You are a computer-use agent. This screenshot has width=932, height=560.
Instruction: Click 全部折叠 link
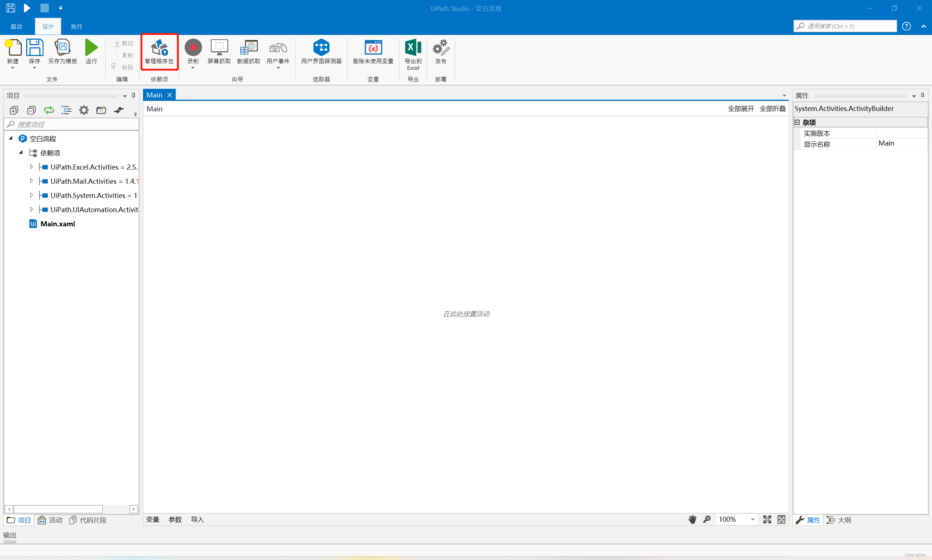pos(773,109)
